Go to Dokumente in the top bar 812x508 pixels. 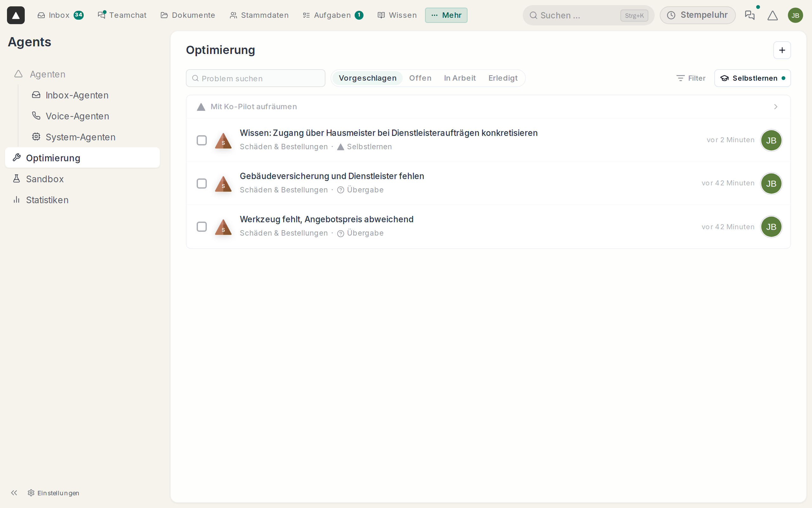point(188,15)
